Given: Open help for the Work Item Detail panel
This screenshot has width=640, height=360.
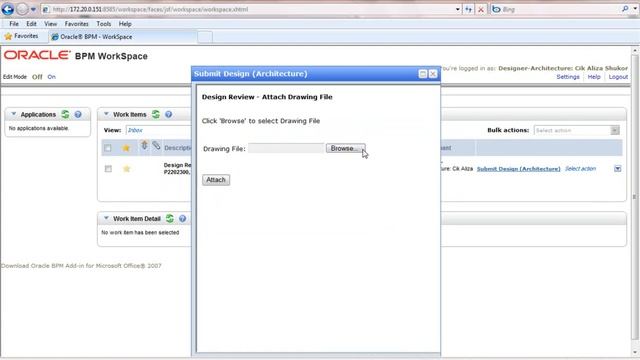Looking at the screenshot, I should pyautogui.click(x=182, y=219).
